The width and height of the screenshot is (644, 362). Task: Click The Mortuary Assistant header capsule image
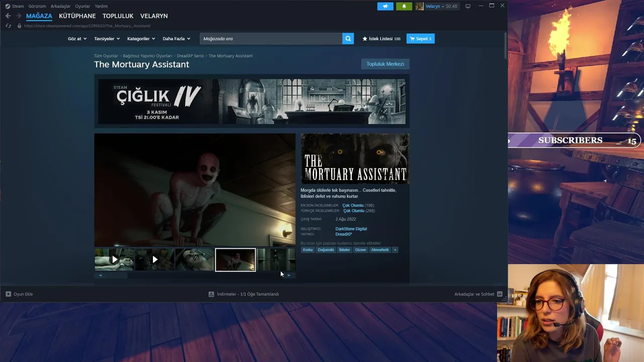(x=355, y=158)
